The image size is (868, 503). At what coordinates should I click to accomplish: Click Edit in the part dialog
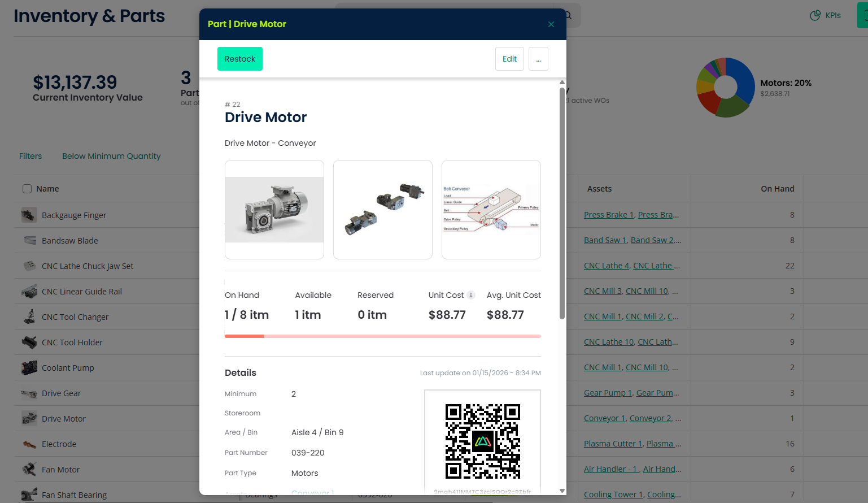coord(509,59)
